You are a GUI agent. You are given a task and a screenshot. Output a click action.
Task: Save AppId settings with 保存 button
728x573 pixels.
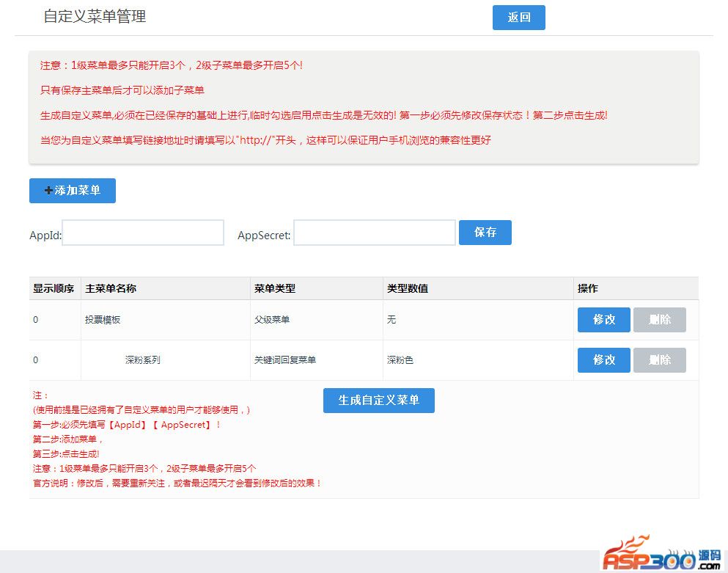click(x=485, y=233)
